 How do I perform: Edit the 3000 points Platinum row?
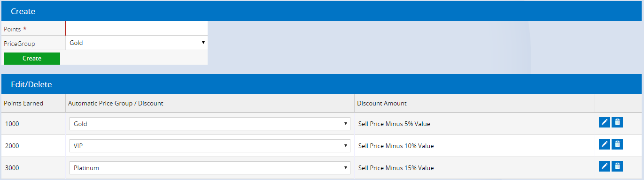click(605, 166)
